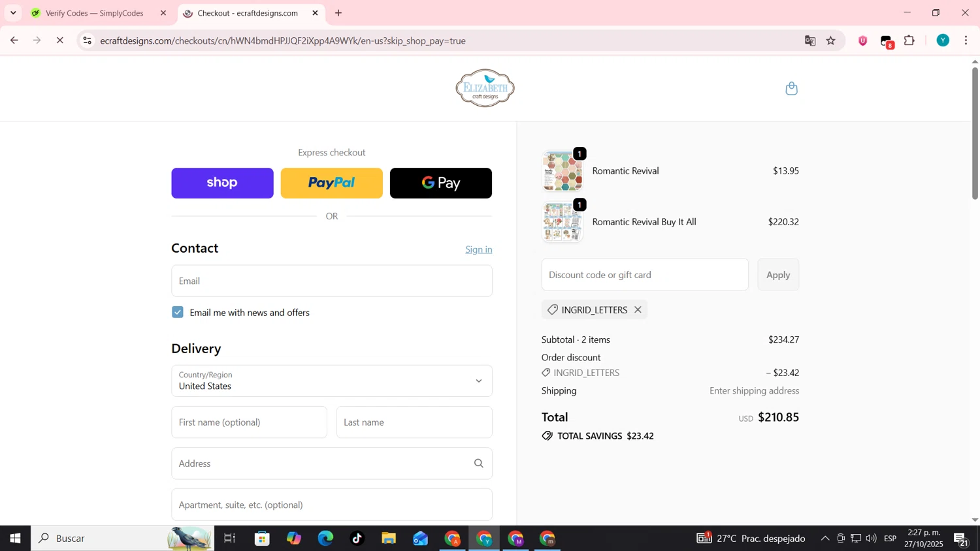
Task: Pay with Shop Pay express button
Action: 222,183
